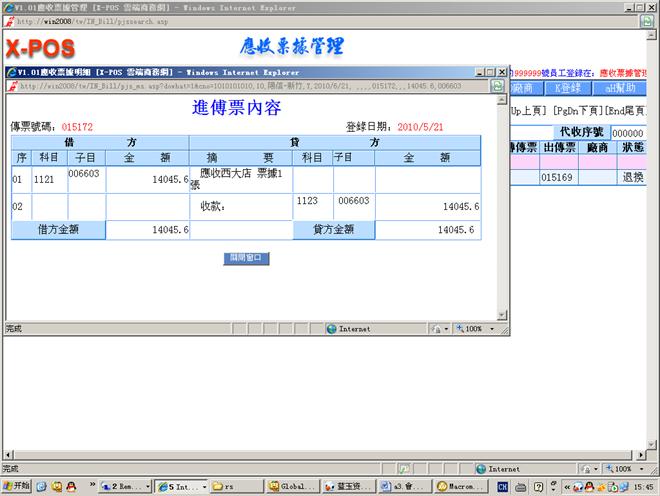
Task: Click the refresh icon in popup address bar
Action: coord(497,87)
